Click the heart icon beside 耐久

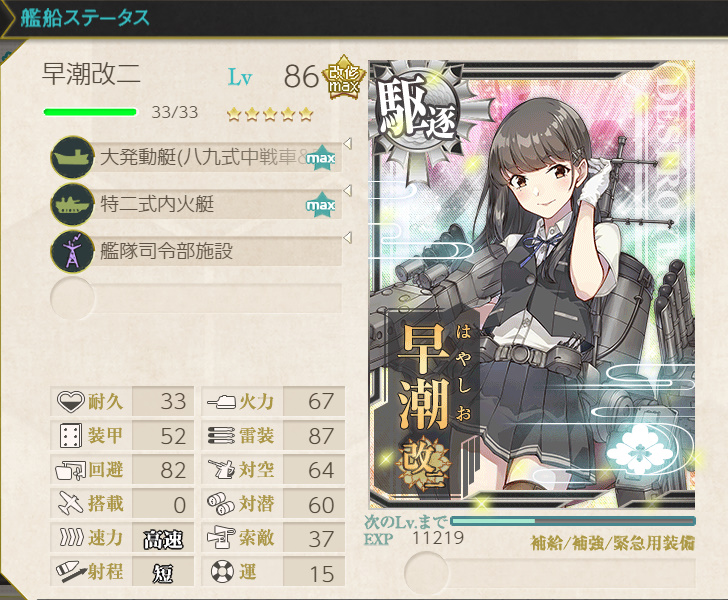click(71, 401)
